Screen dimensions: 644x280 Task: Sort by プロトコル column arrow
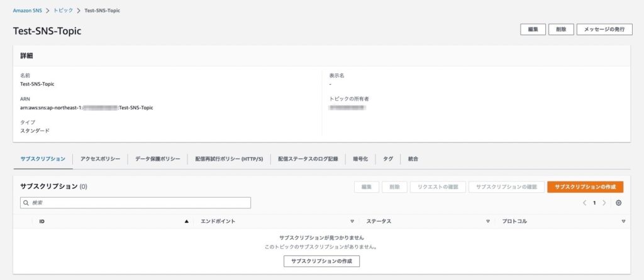pyautogui.click(x=623, y=222)
